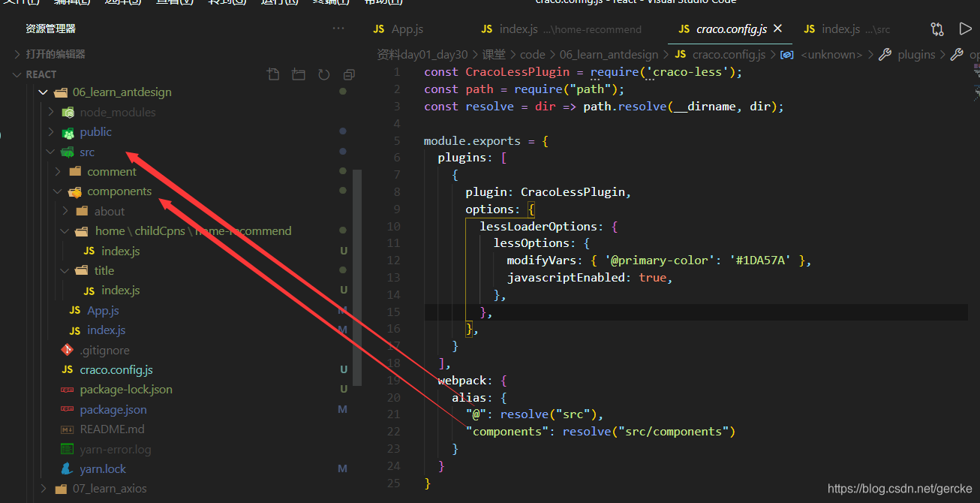Run the current file with play icon
This screenshot has height=503, width=980.
(965, 29)
